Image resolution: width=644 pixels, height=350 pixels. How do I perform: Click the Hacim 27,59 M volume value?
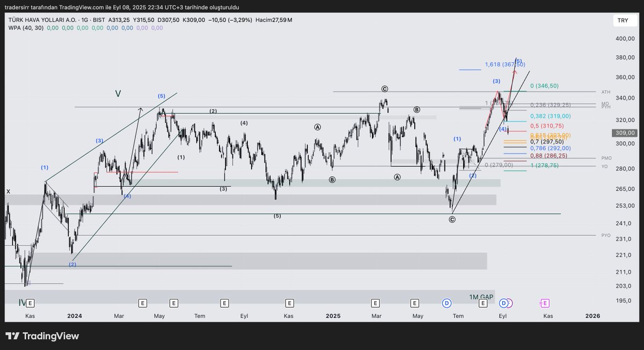[274, 20]
